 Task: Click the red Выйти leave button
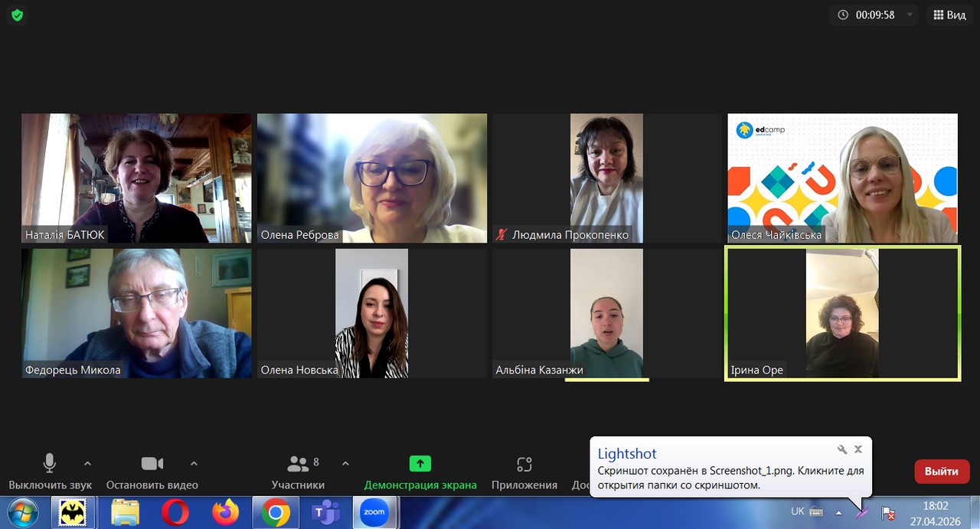tap(942, 472)
